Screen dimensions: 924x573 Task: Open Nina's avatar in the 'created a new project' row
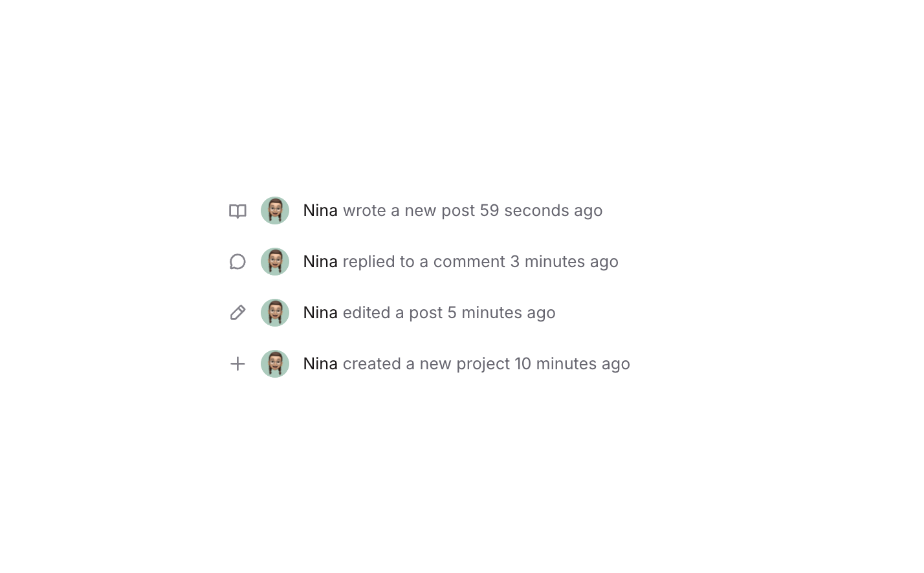pyautogui.click(x=275, y=364)
